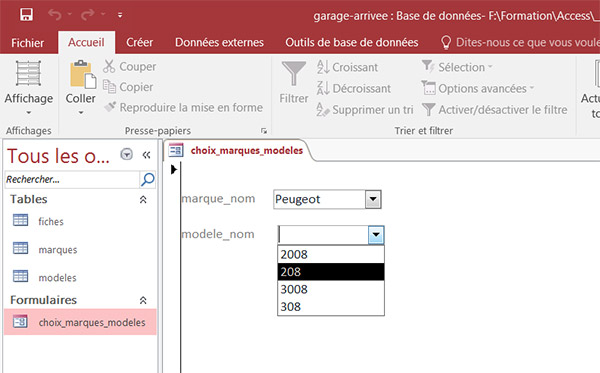Select choix_marques_modeles form in navigation pane
Viewport: 600px width, 373px height.
point(80,322)
